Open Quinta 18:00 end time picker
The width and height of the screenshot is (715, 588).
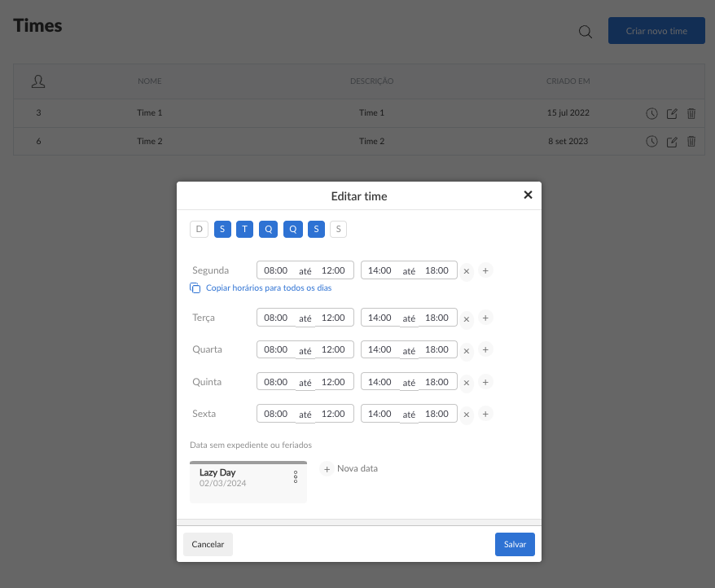(x=437, y=382)
